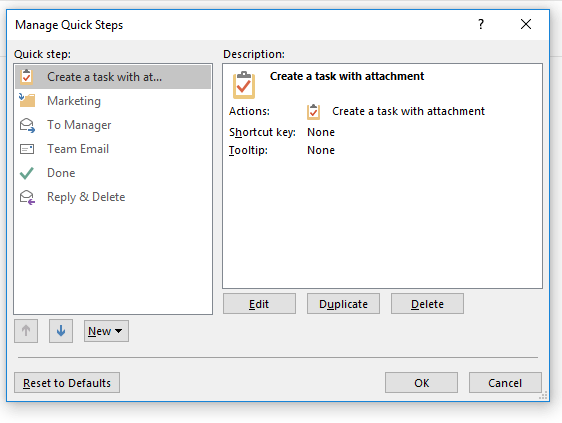
Task: Click the Actions text 'Create a task with attachment'
Action: pyautogui.click(x=408, y=111)
